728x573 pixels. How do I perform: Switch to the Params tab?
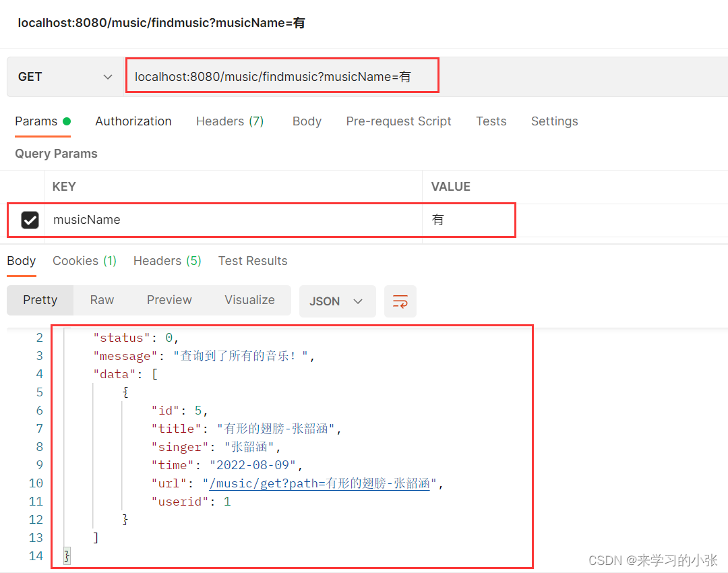(42, 121)
